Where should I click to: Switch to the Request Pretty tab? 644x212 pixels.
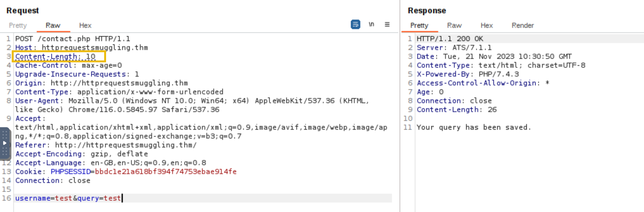tap(18, 25)
